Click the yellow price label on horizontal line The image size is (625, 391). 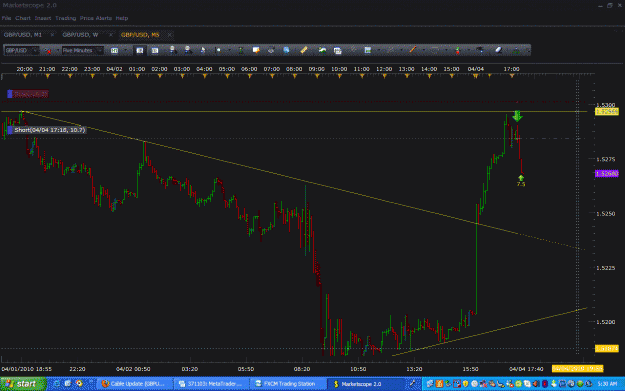pyautogui.click(x=607, y=112)
